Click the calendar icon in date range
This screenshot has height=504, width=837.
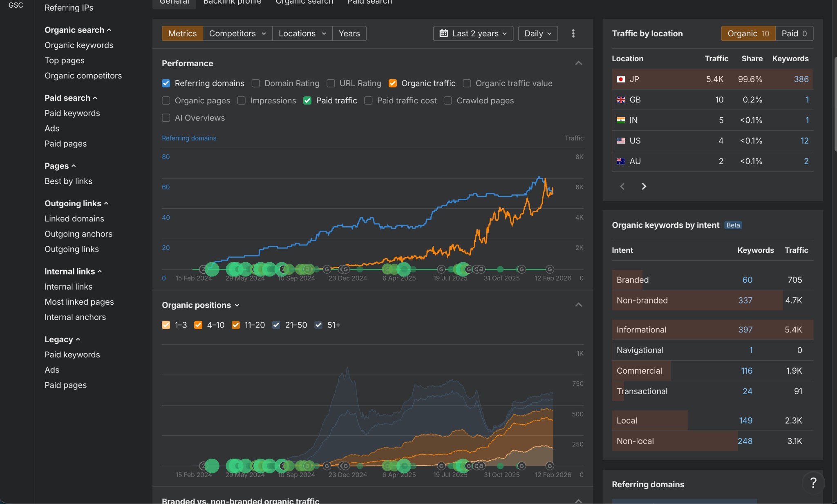443,33
